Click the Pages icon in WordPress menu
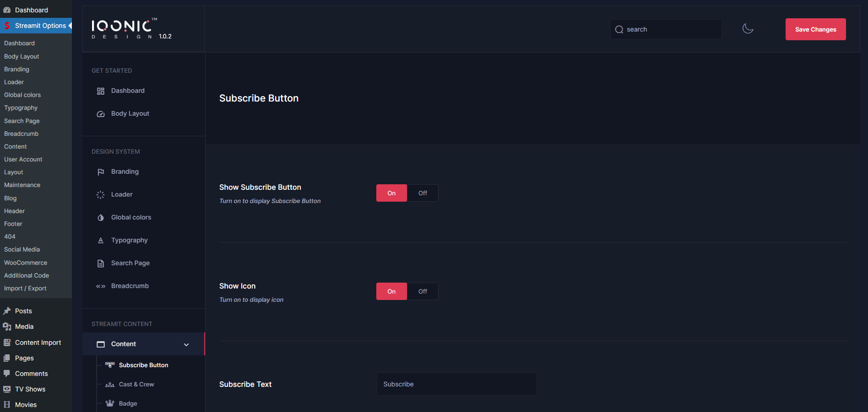 click(7, 358)
